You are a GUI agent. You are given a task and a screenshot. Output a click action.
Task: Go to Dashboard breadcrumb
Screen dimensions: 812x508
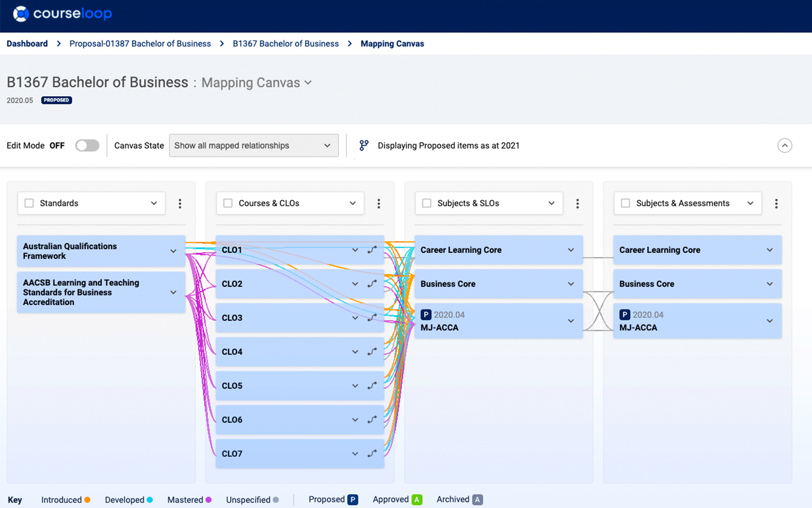click(27, 44)
